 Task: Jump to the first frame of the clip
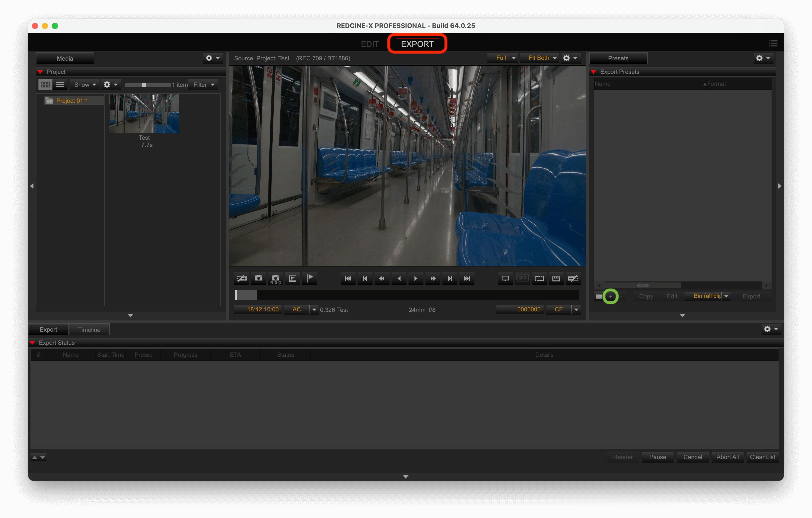(x=348, y=278)
